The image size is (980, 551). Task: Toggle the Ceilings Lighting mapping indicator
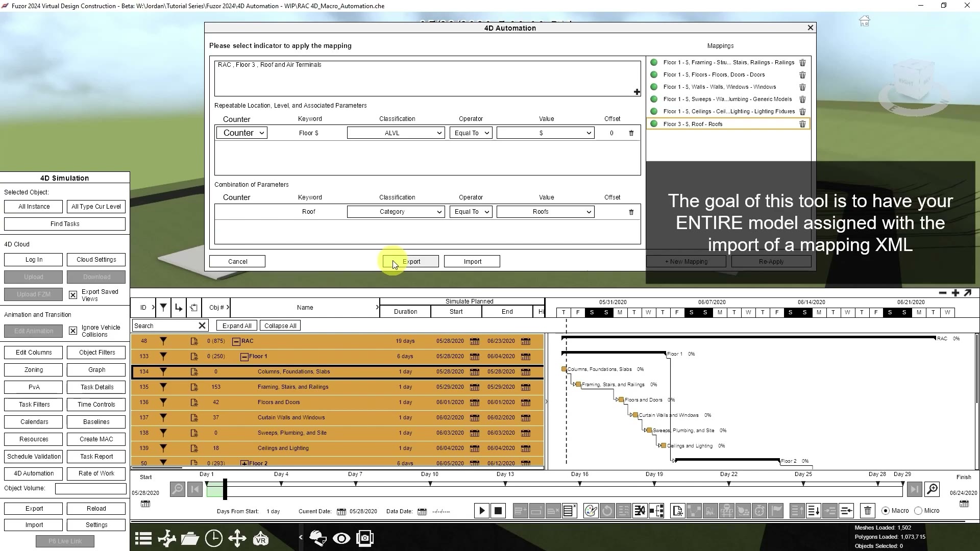pyautogui.click(x=654, y=111)
